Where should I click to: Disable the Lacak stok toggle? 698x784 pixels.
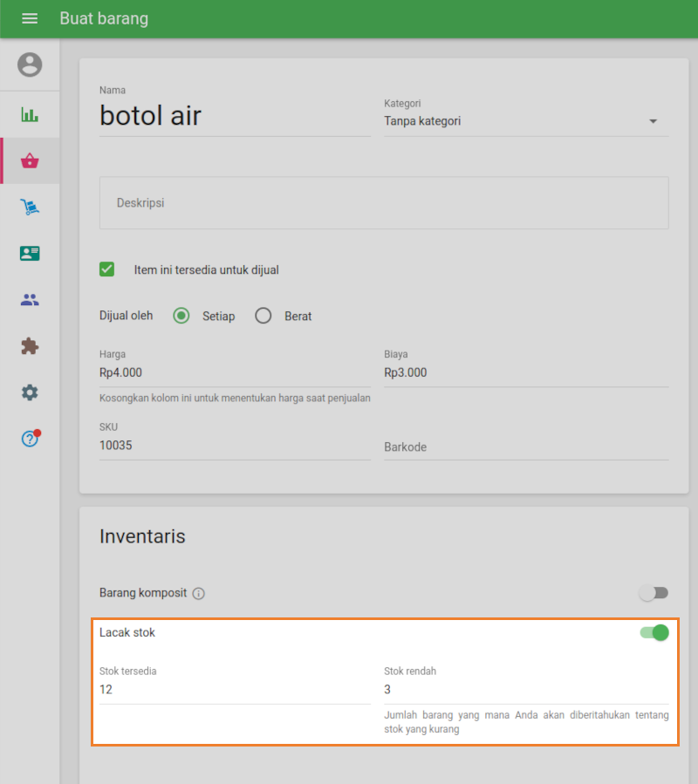click(654, 632)
